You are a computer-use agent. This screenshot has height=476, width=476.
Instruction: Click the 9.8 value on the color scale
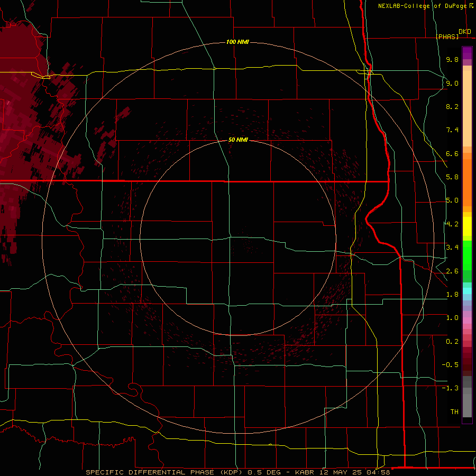452,59
